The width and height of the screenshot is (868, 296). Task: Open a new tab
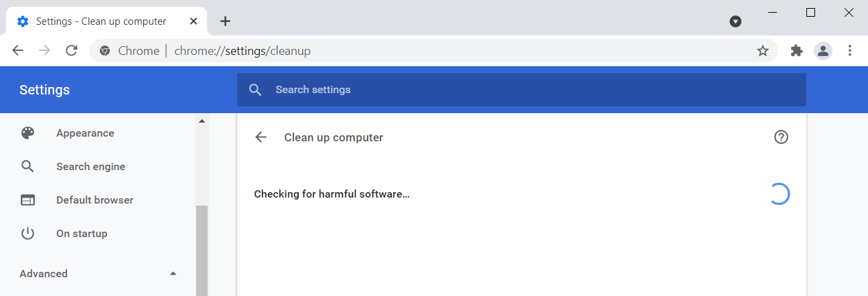coord(225,21)
